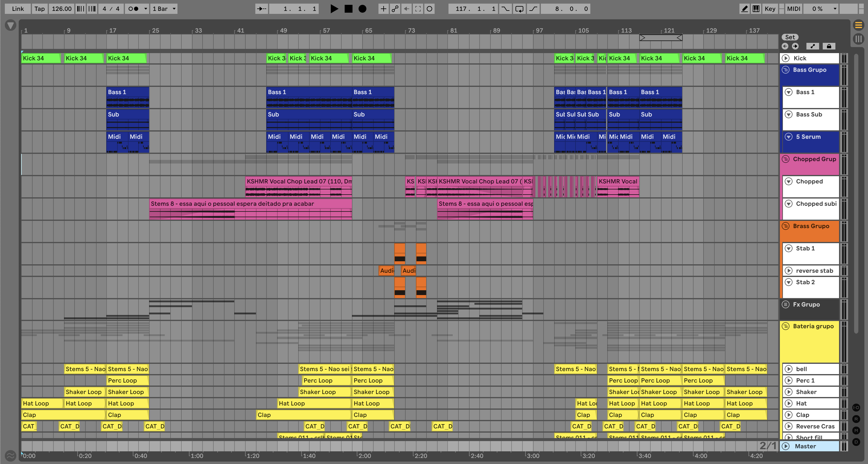Click the Set locator button

[790, 37]
